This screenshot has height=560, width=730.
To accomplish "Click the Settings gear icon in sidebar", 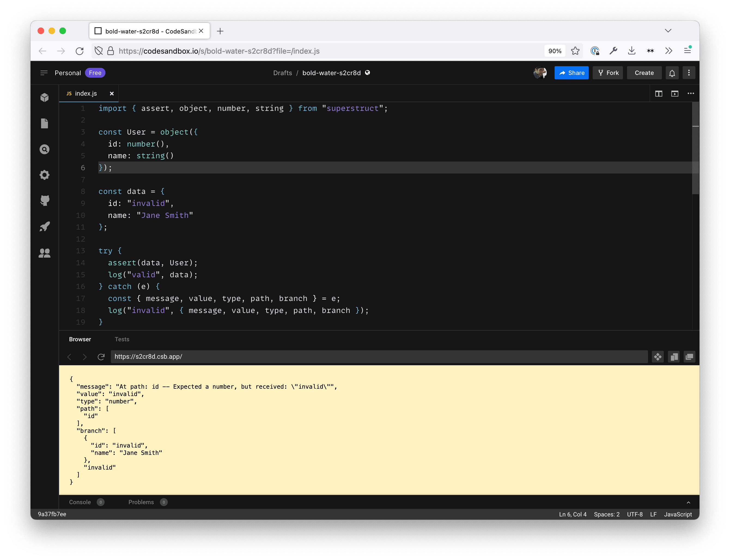I will [45, 175].
